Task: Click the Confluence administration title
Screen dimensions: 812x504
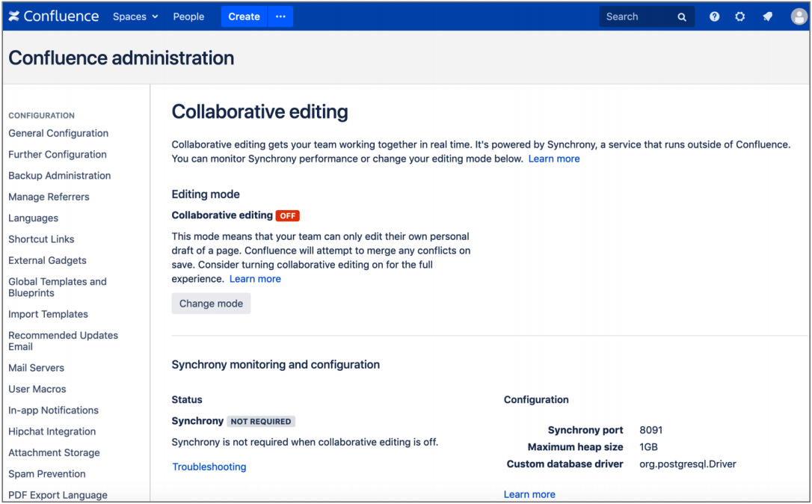Action: point(121,58)
